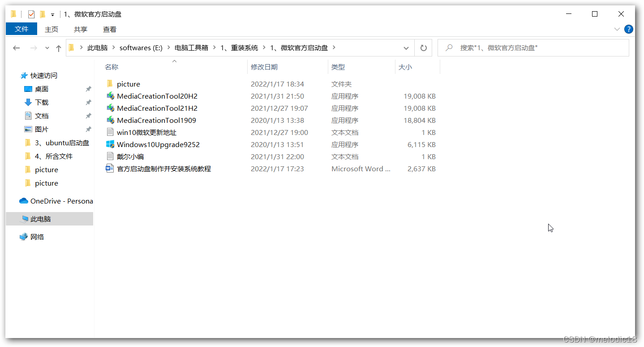Expand the chevron after 电脑工具箱

click(215, 48)
